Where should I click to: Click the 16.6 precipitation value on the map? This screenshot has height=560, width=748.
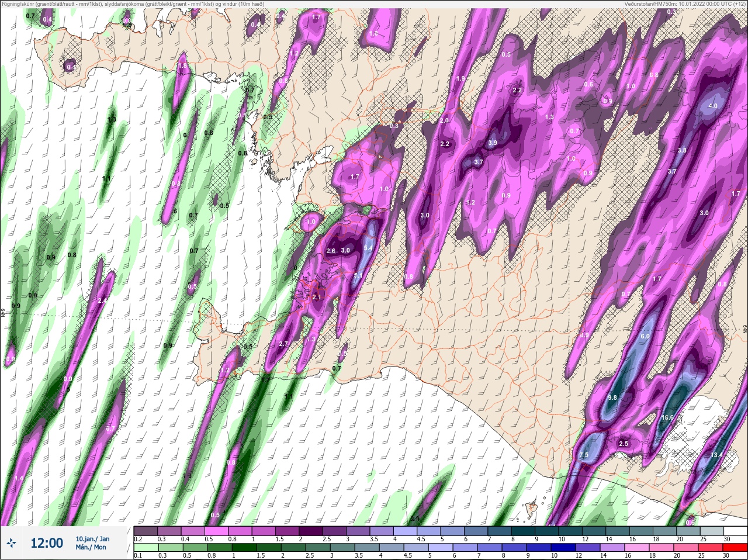click(x=667, y=417)
